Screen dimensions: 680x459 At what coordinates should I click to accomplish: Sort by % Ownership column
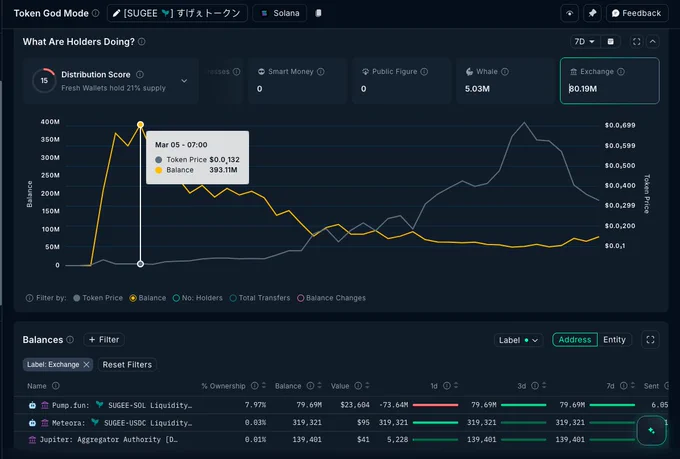[264, 386]
